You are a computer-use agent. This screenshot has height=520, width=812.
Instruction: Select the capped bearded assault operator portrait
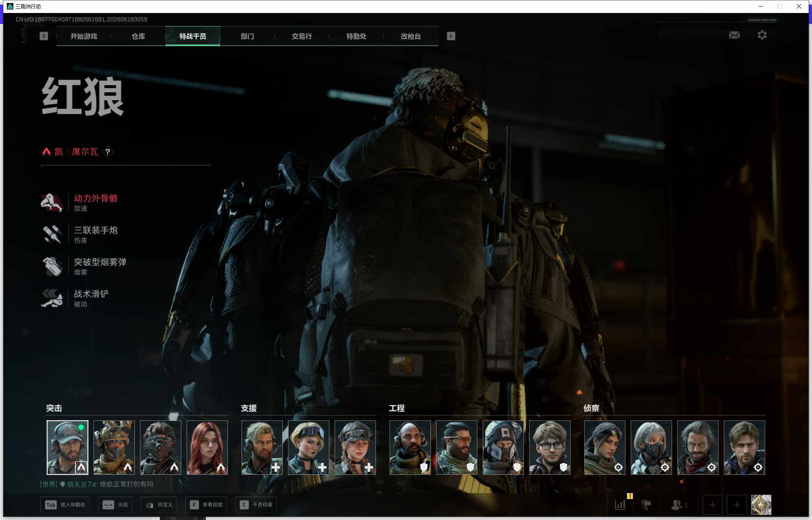coord(68,448)
